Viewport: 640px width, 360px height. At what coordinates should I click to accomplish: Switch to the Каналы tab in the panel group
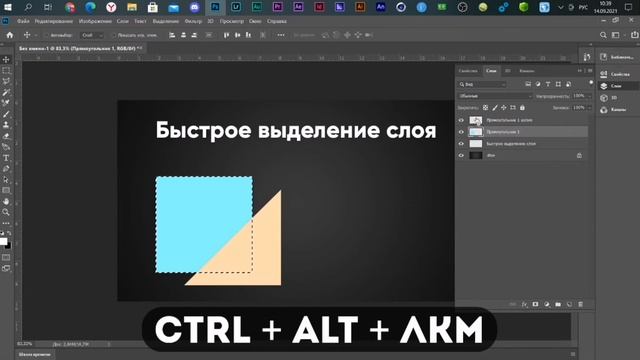click(x=527, y=71)
